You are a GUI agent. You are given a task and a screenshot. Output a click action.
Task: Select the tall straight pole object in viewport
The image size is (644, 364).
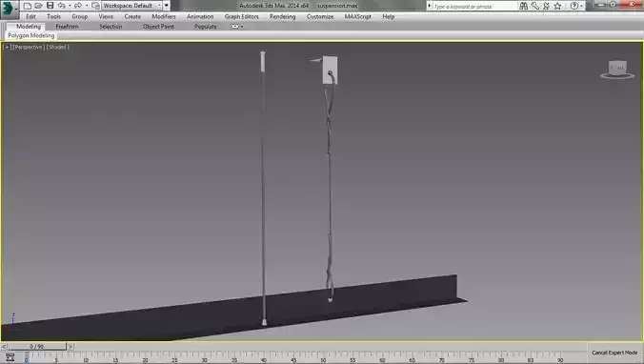pyautogui.click(x=263, y=189)
